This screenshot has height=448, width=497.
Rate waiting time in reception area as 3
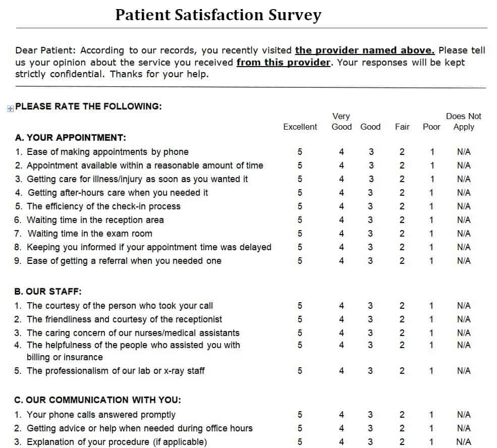pos(370,220)
